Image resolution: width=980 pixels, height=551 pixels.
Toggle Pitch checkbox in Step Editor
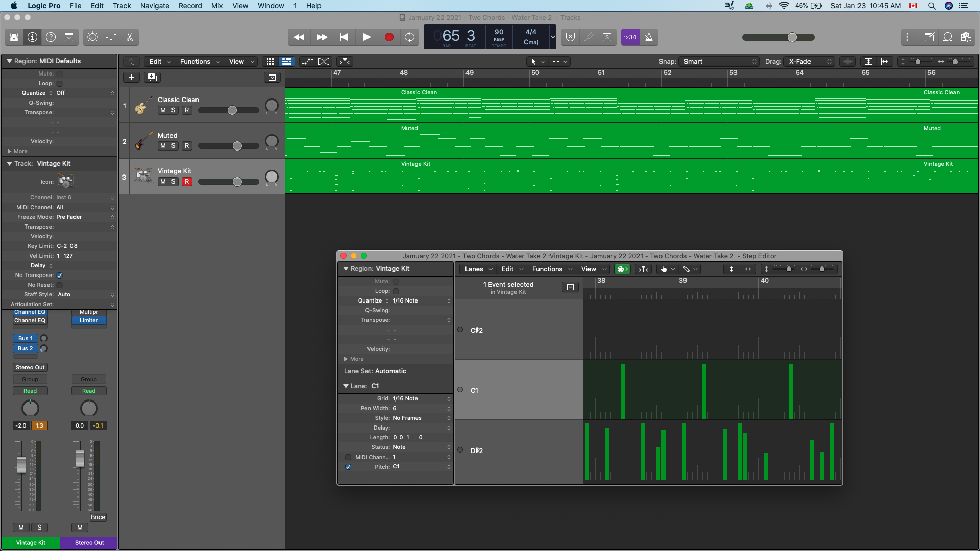click(x=348, y=467)
